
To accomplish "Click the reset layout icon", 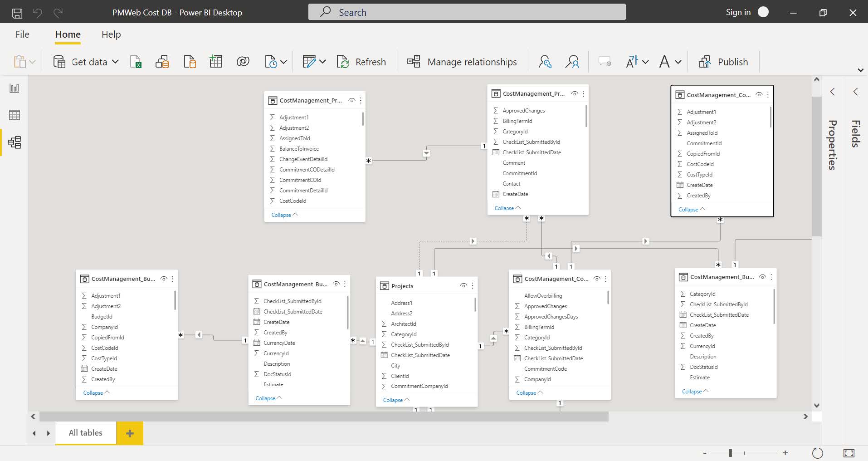I will point(817,453).
